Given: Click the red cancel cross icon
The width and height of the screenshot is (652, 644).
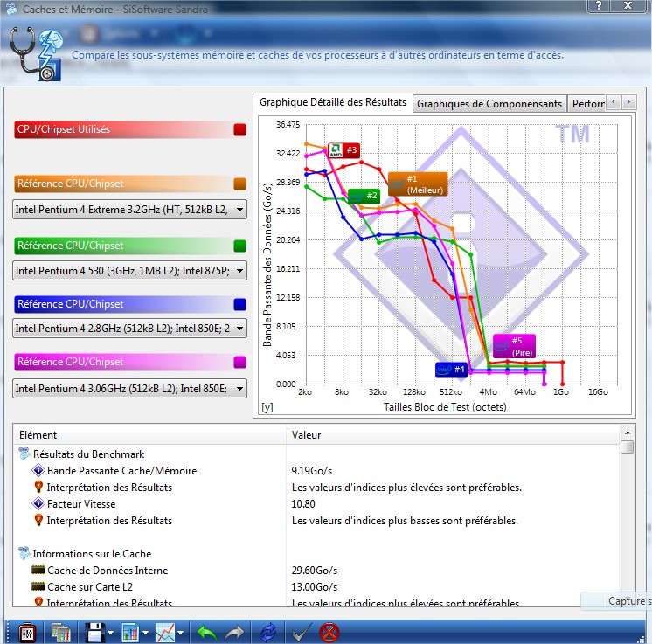Looking at the screenshot, I should [329, 633].
